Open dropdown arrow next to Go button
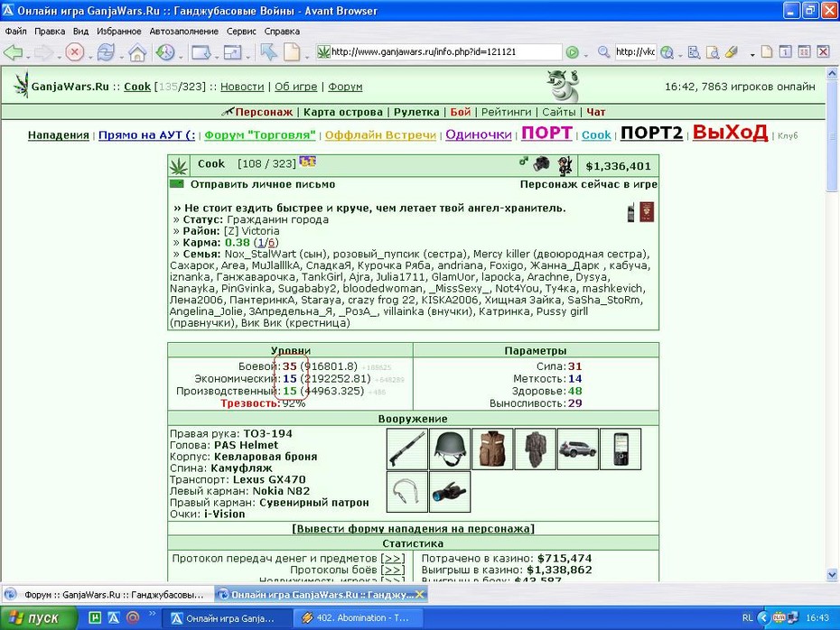This screenshot has height=630, width=840. 585,55
